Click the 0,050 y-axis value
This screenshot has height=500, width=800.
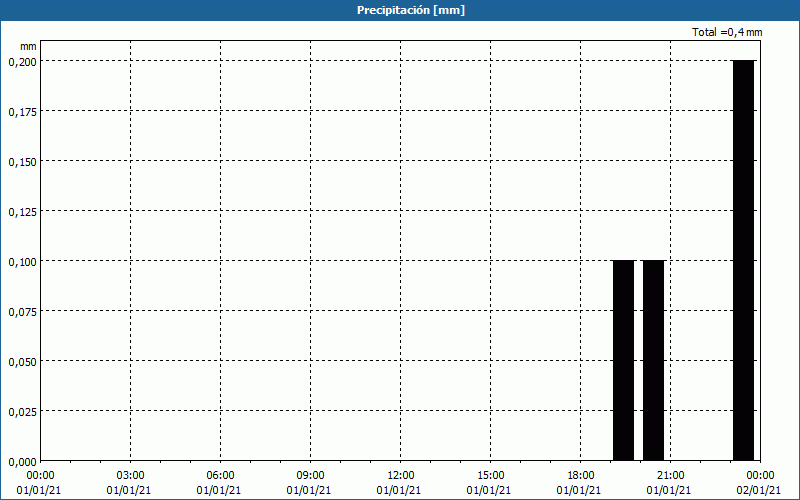[x=22, y=362]
